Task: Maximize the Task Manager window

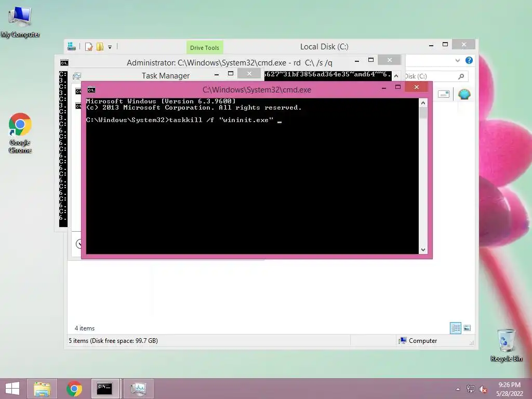Action: (231, 74)
